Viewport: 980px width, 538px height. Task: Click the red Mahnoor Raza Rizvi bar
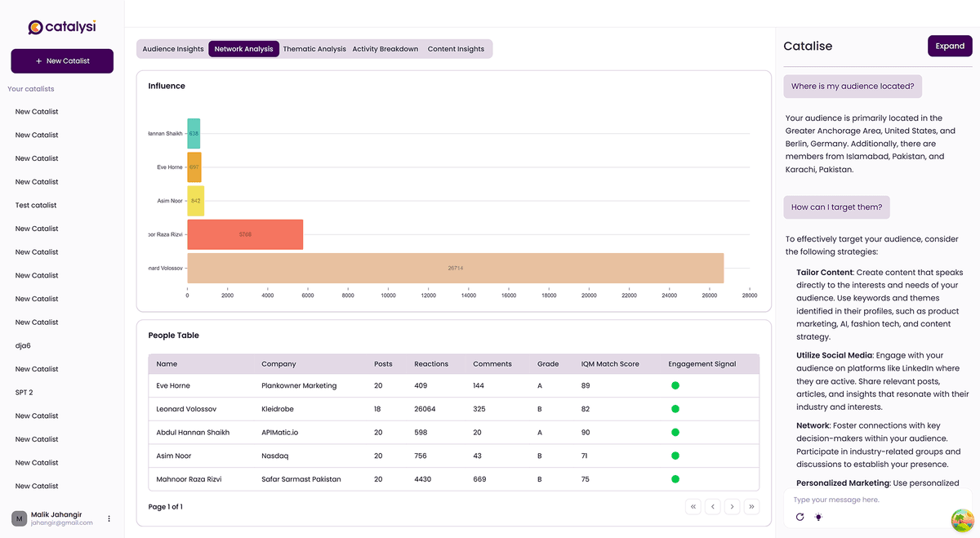tap(245, 234)
